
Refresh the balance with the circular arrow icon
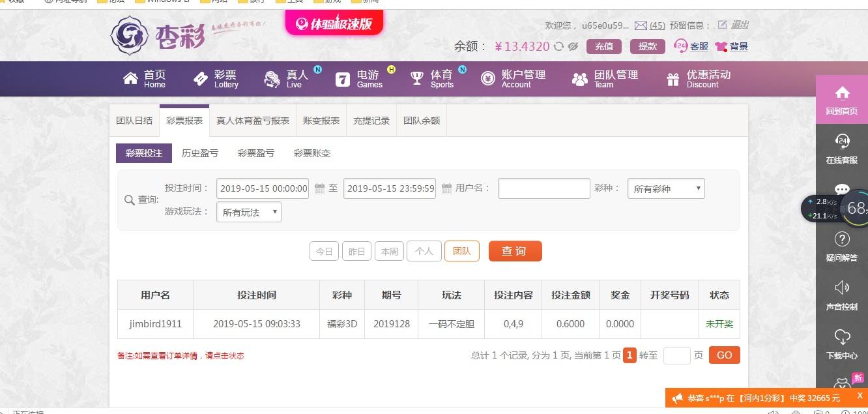[558, 46]
